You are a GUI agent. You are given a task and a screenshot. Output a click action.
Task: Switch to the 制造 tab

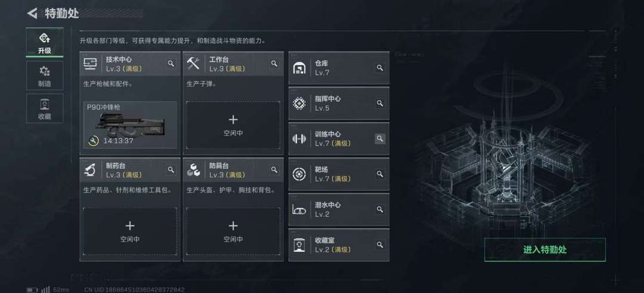pyautogui.click(x=45, y=76)
